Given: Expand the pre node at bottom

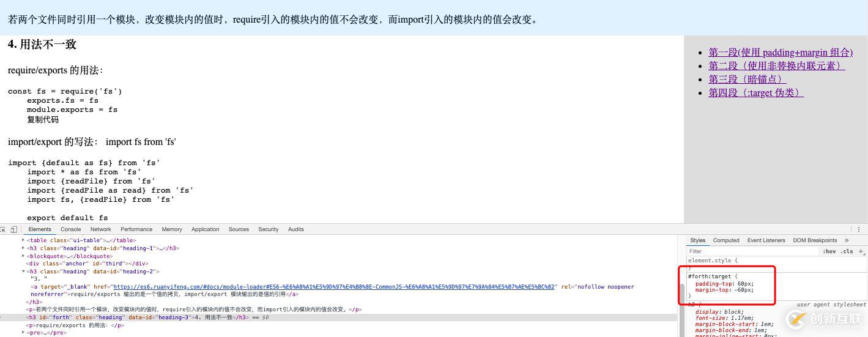Looking at the screenshot, I should coord(23,333).
